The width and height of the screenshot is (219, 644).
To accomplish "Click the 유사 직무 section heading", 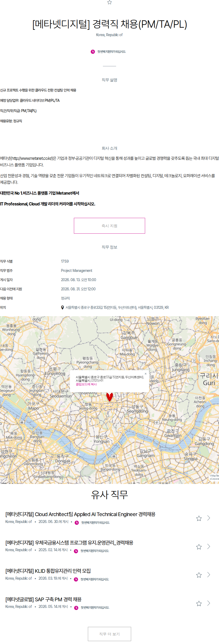I will point(109,495).
